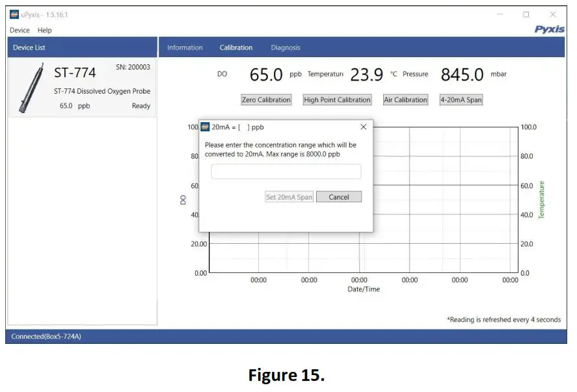Click the reading refreshed every 4 seconds note
Screen dimensions: 577x392
[503, 320]
